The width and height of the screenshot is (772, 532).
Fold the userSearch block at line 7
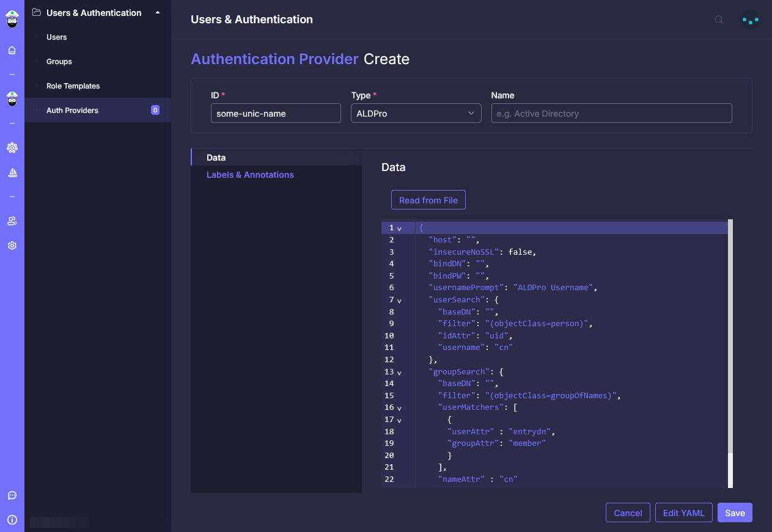pyautogui.click(x=399, y=301)
